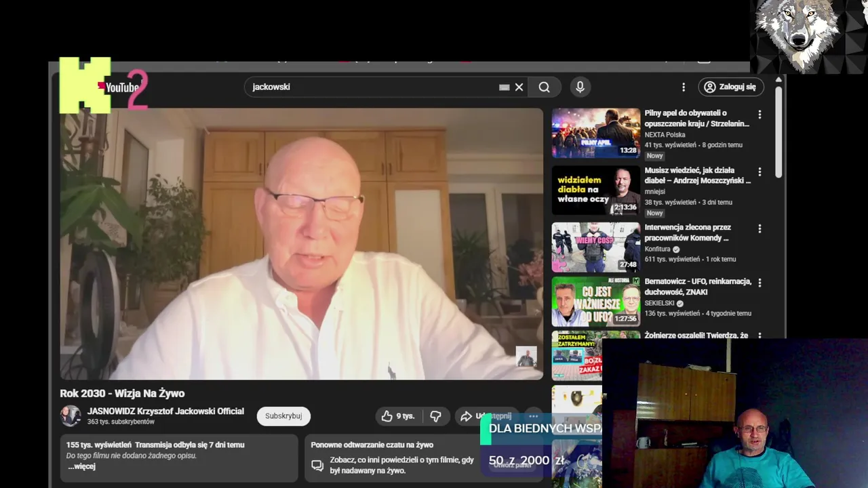Open options for Bernatowicz - UFO video
This screenshot has width=868, height=488.
(759, 283)
